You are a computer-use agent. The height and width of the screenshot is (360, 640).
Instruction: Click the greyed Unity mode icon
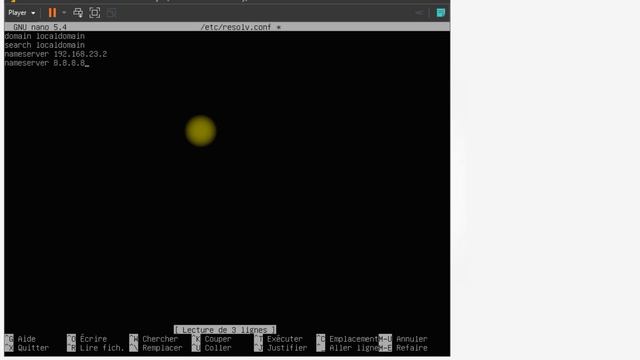point(111,13)
